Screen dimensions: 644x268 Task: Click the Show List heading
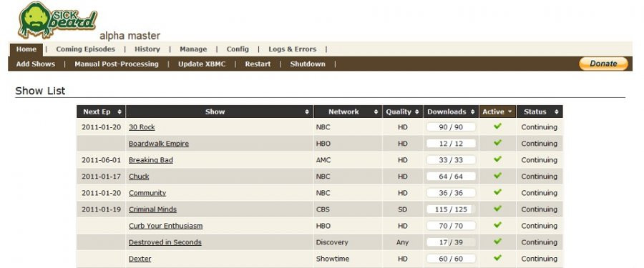point(40,91)
